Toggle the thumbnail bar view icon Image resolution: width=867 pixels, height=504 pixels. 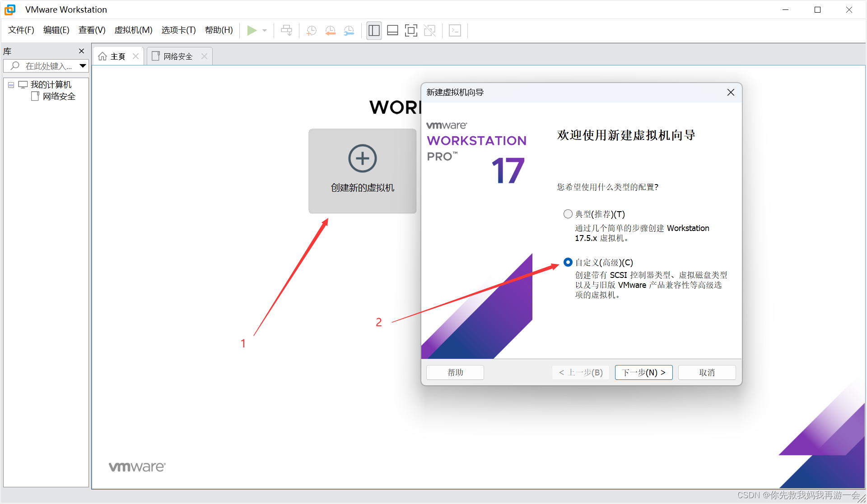tap(392, 30)
